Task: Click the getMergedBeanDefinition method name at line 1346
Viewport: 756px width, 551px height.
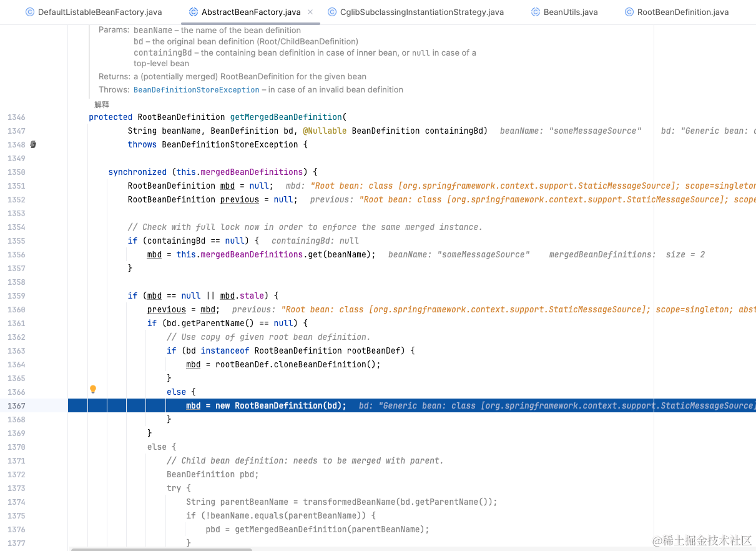Action: point(286,117)
